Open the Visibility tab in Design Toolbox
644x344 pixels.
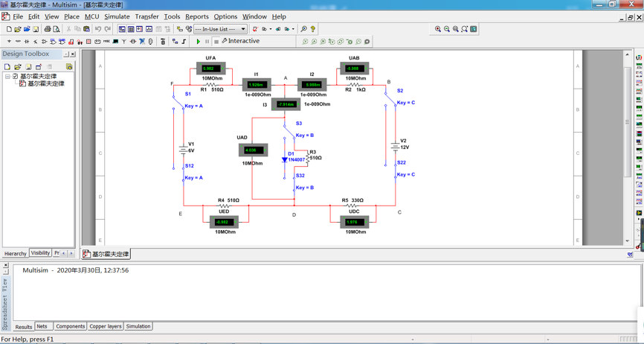(x=40, y=253)
